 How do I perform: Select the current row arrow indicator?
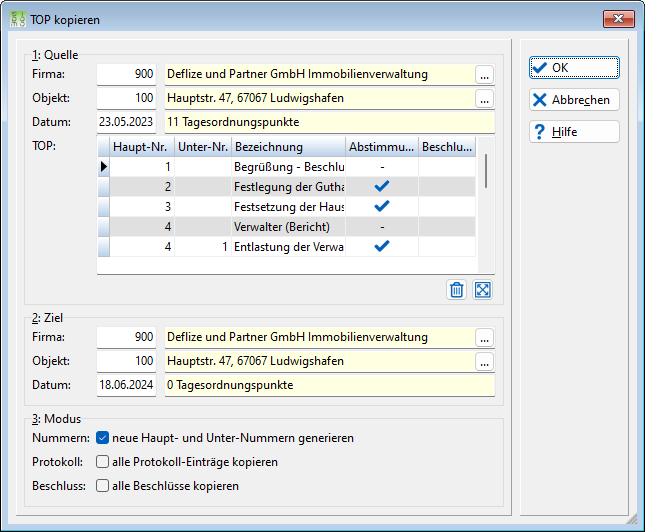point(104,167)
